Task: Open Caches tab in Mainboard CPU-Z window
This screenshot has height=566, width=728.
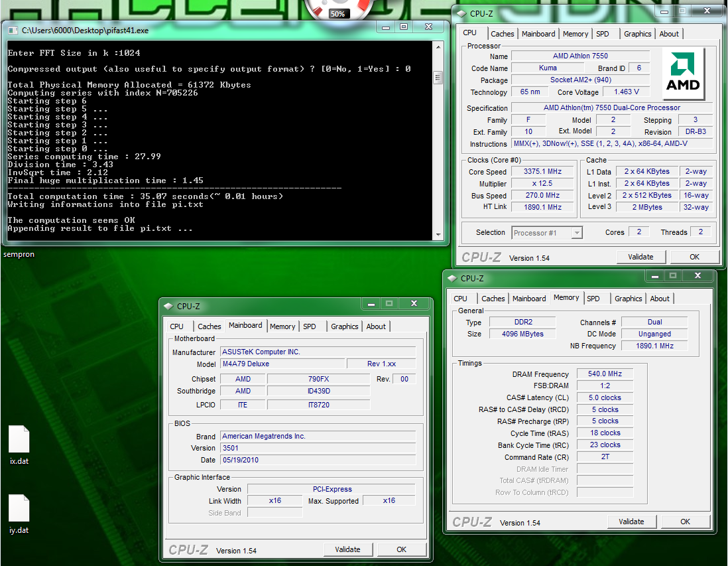Action: (x=210, y=326)
